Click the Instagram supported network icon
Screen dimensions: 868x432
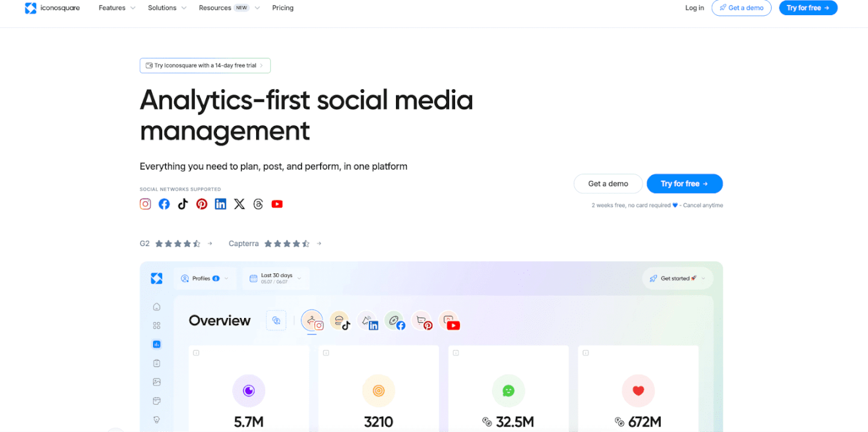click(x=145, y=204)
